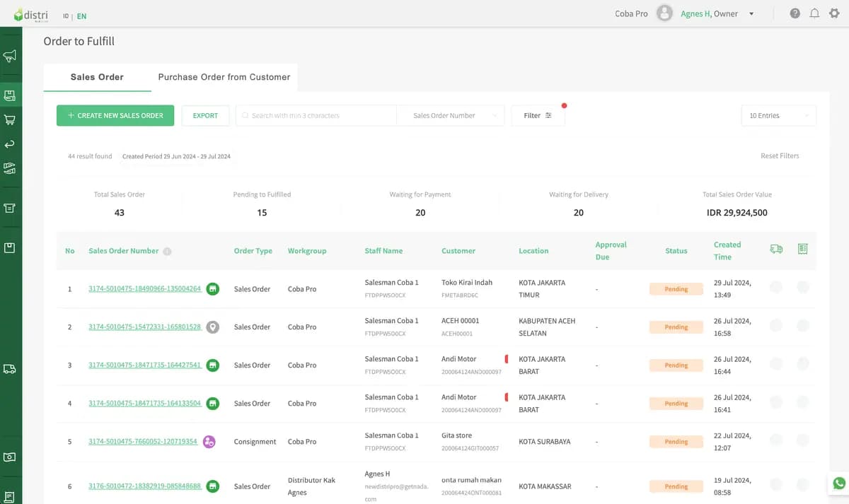Viewport: 849px width, 504px height.
Task: Click the Pending status badge on Gita store row
Action: click(x=676, y=442)
